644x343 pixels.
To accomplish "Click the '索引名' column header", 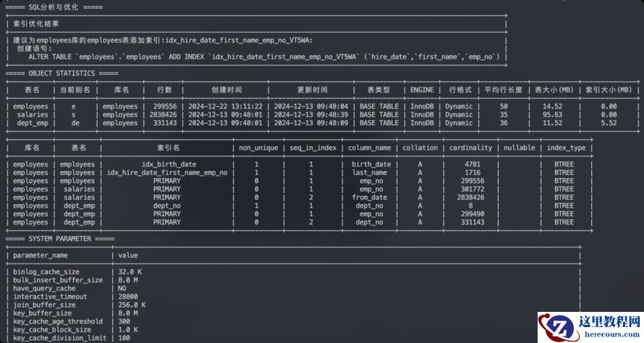I will [x=168, y=148].
